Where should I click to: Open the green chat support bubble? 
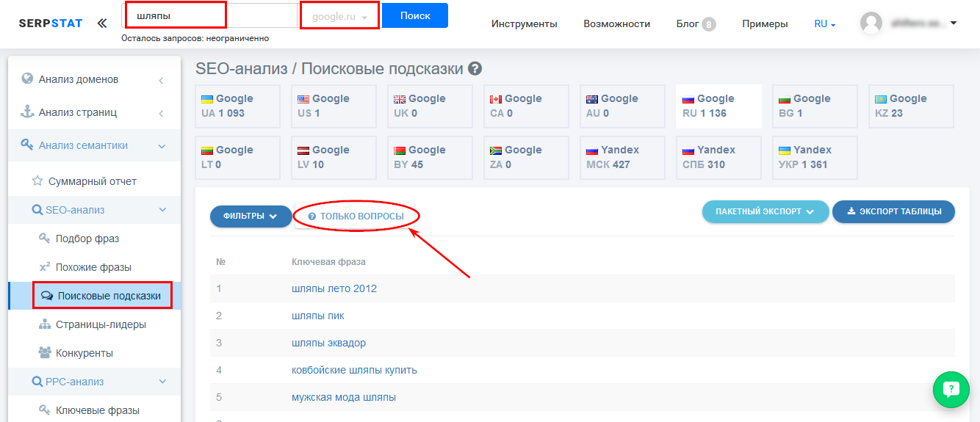click(951, 389)
